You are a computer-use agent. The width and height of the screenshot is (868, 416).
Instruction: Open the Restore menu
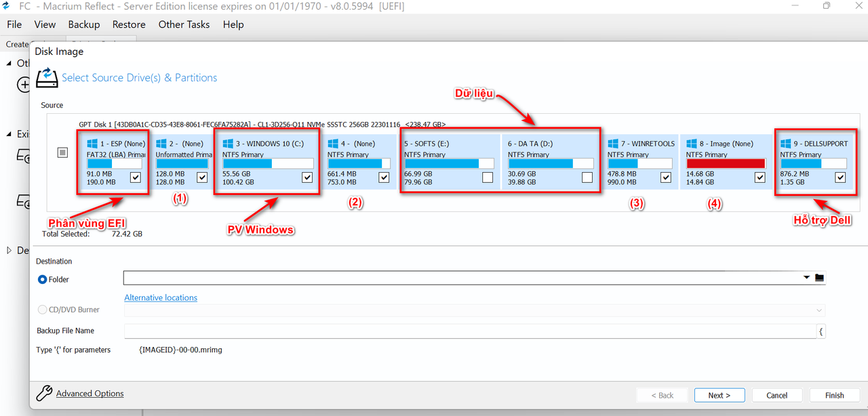point(129,24)
